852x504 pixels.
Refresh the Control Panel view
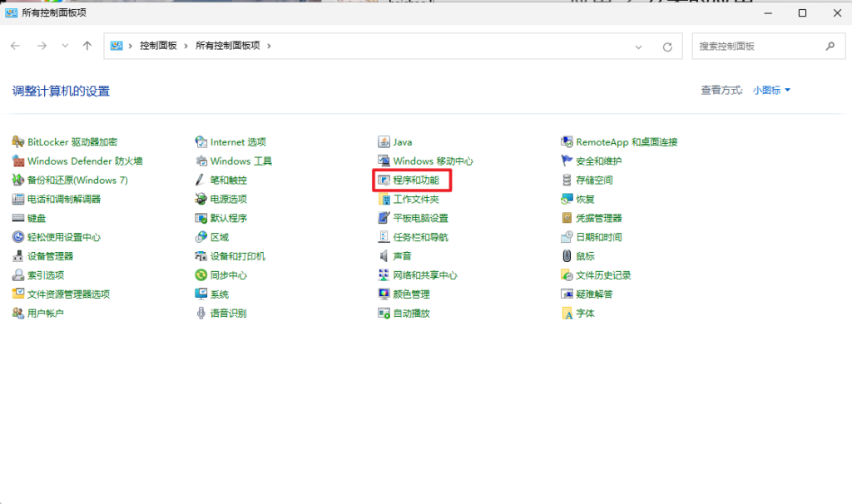[667, 46]
